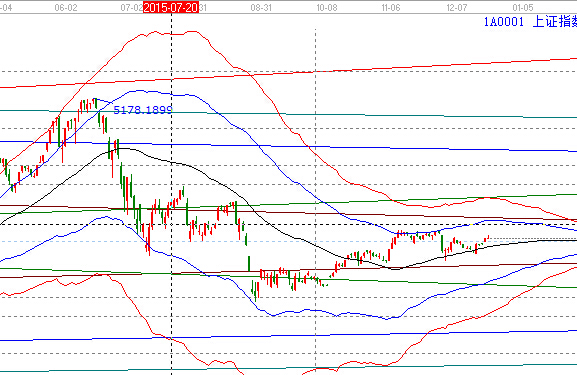Image resolution: width=577 pixels, height=375 pixels.
Task: Click the highlighted 2015-07-20 date label
Action: (x=171, y=7)
